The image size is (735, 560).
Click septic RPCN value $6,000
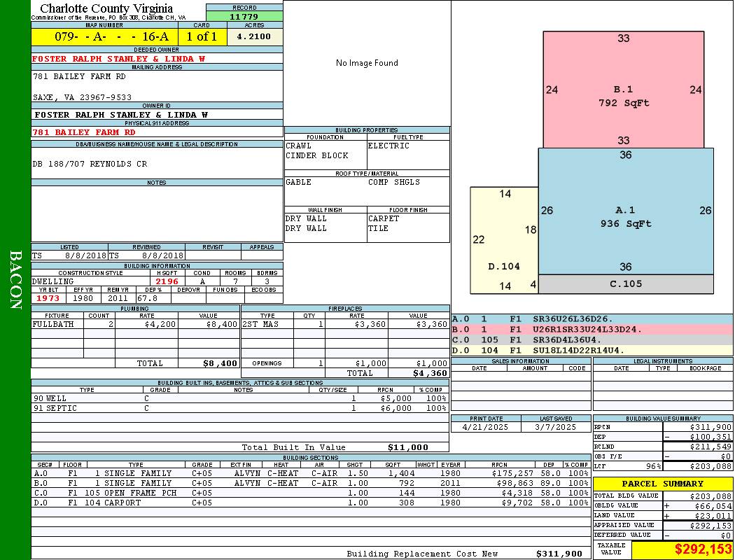pos(396,409)
